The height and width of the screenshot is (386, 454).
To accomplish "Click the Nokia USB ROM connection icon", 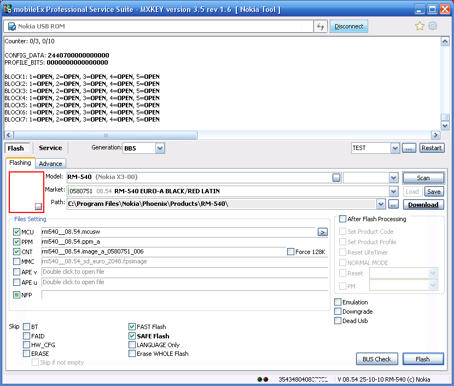I will (x=12, y=26).
